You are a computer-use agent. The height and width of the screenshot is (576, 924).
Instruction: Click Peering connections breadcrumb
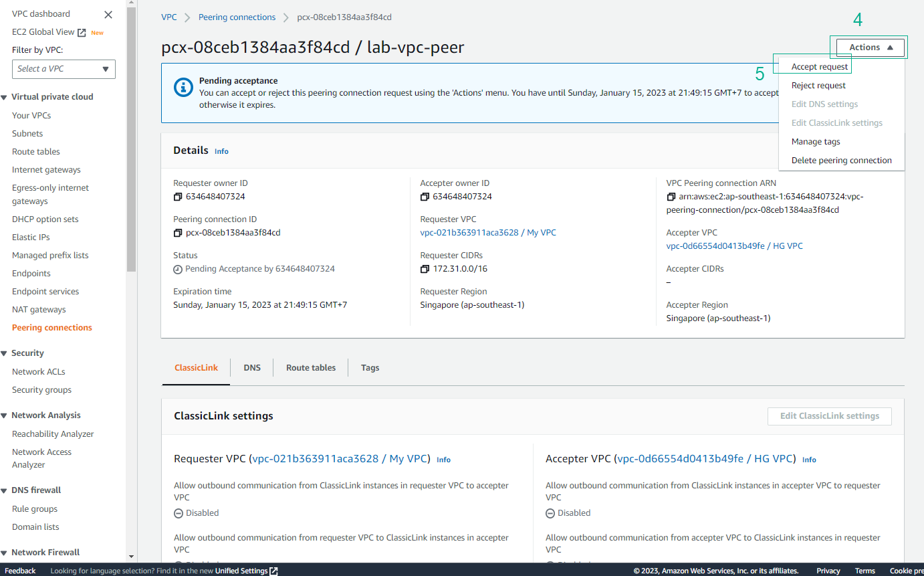[x=237, y=17]
